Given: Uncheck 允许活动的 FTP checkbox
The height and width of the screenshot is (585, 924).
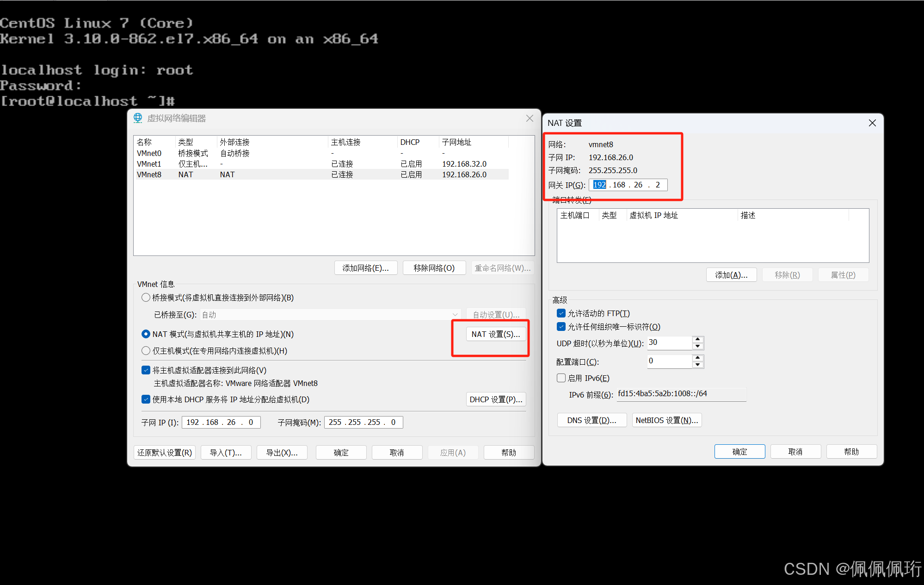Looking at the screenshot, I should [561, 313].
